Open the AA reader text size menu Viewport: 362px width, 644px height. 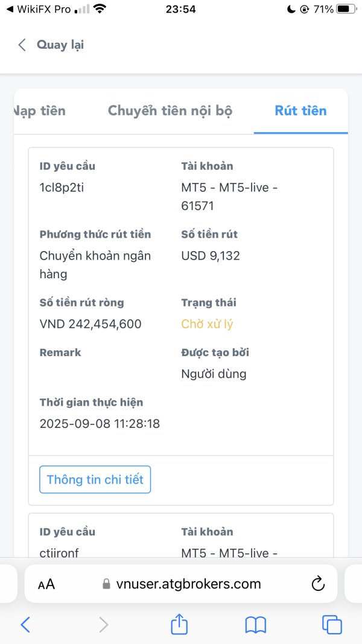(46, 584)
